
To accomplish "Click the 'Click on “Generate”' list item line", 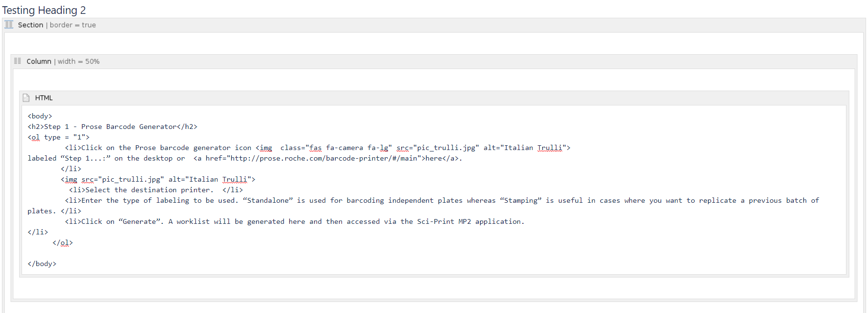I will [x=294, y=221].
